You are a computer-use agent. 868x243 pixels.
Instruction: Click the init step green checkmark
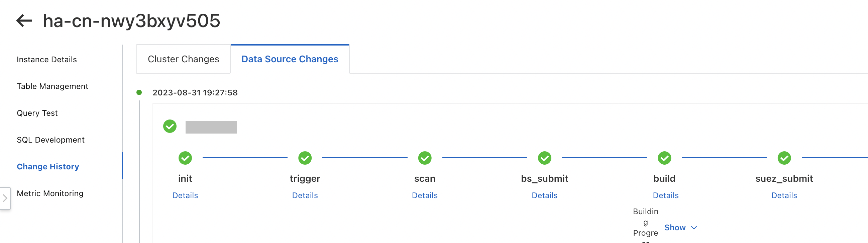[185, 158]
